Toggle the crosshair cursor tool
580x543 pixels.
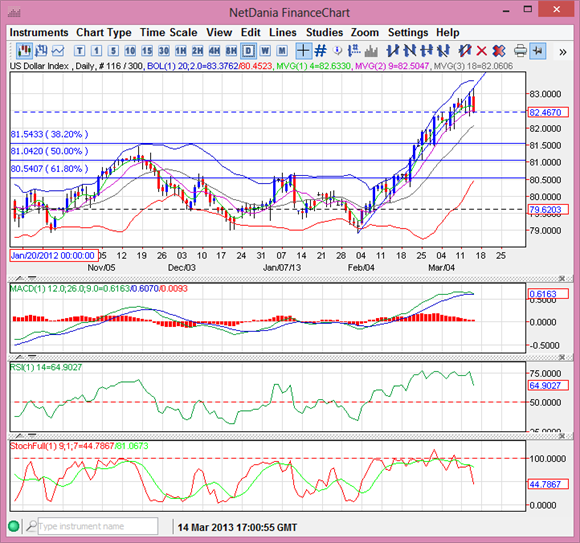point(303,51)
